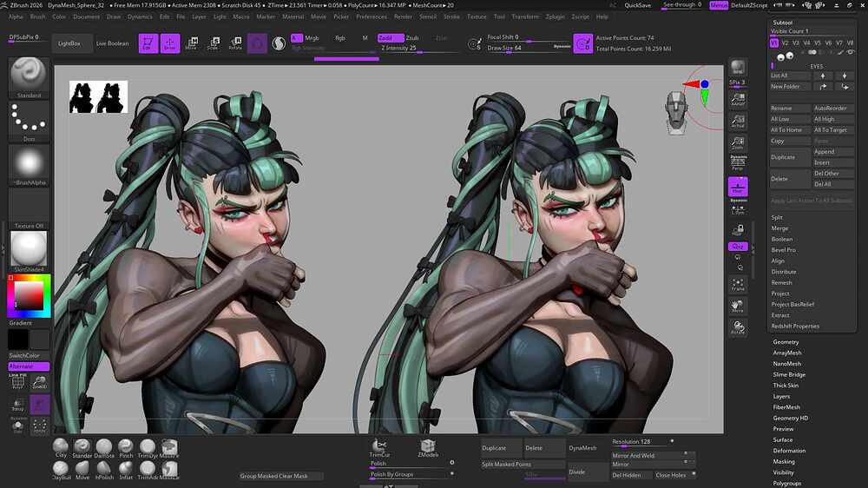Viewport: 868px width, 488px height.
Task: Adjust the Z Intensity slider
Action: 419,49
